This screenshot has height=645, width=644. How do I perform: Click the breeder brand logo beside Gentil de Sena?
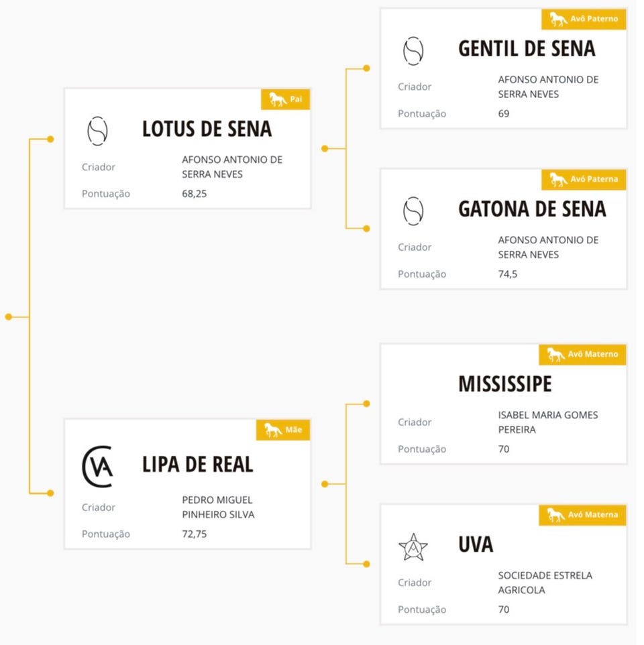point(413,51)
